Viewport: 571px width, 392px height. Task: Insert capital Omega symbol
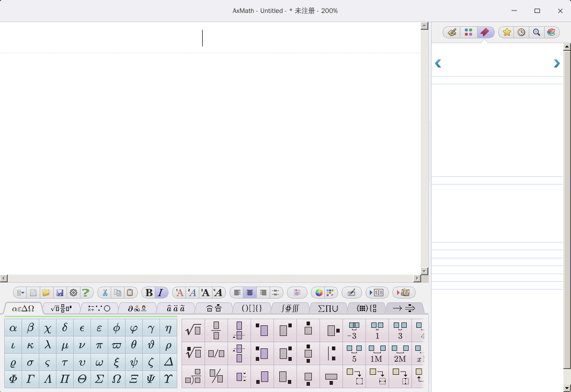116,379
